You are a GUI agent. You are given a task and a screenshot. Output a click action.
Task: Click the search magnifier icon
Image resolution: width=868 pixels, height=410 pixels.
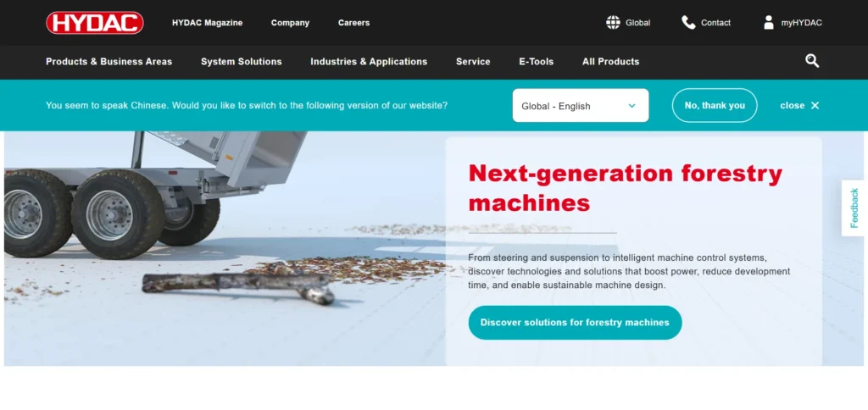pos(812,61)
